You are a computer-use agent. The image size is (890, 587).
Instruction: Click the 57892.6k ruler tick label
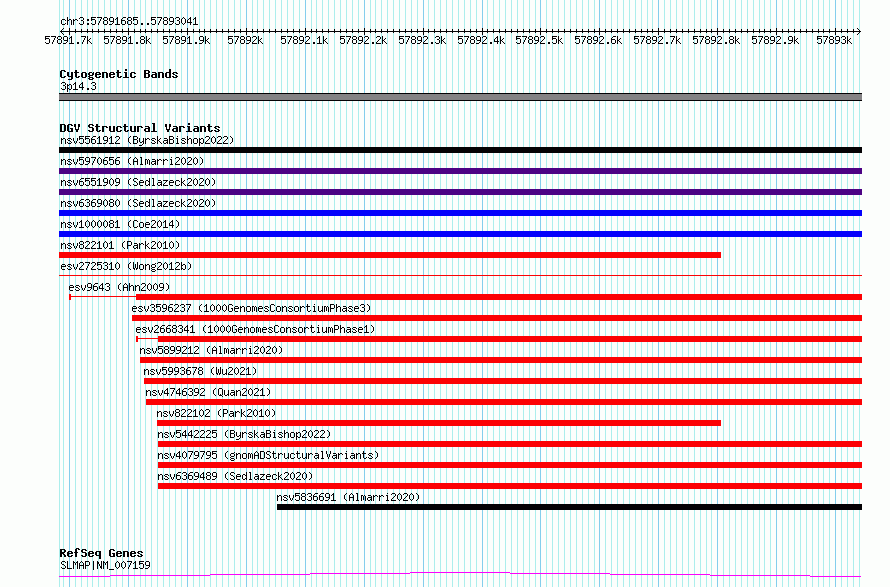(x=598, y=40)
